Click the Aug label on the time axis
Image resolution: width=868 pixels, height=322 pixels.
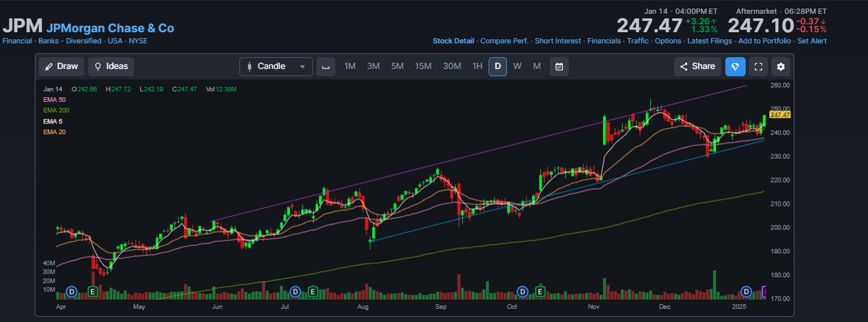point(362,306)
